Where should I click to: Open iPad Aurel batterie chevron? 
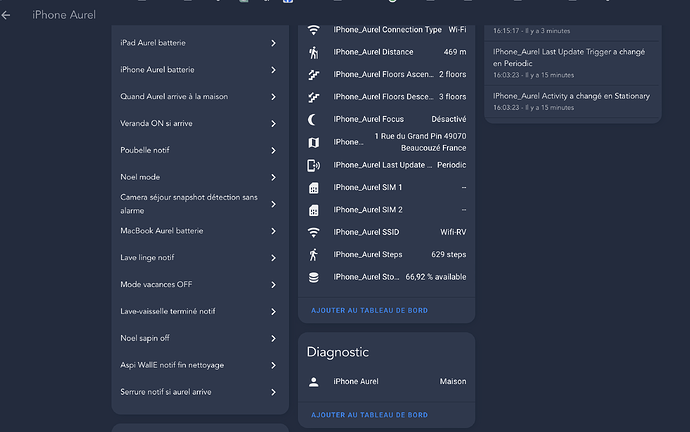pyautogui.click(x=273, y=43)
